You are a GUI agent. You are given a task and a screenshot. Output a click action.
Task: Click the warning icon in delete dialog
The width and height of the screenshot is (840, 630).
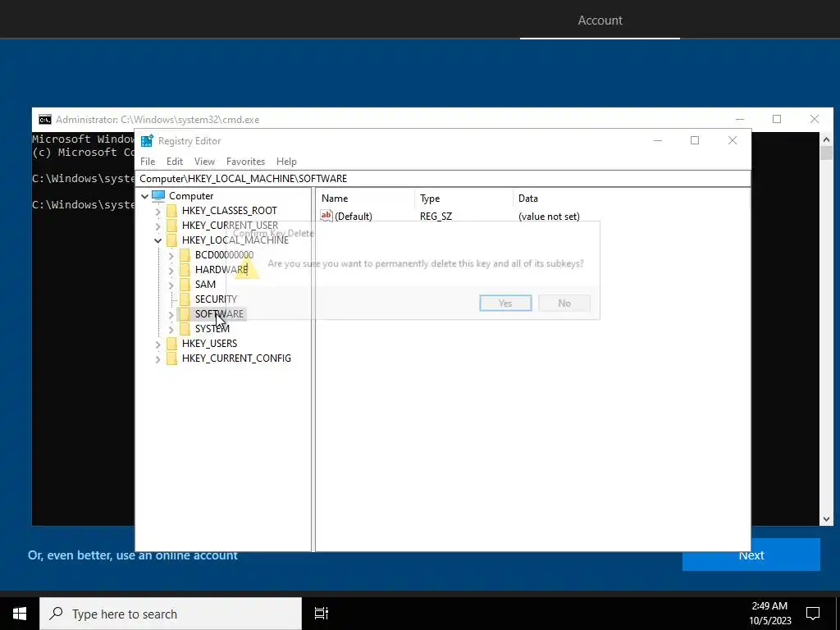pyautogui.click(x=248, y=267)
